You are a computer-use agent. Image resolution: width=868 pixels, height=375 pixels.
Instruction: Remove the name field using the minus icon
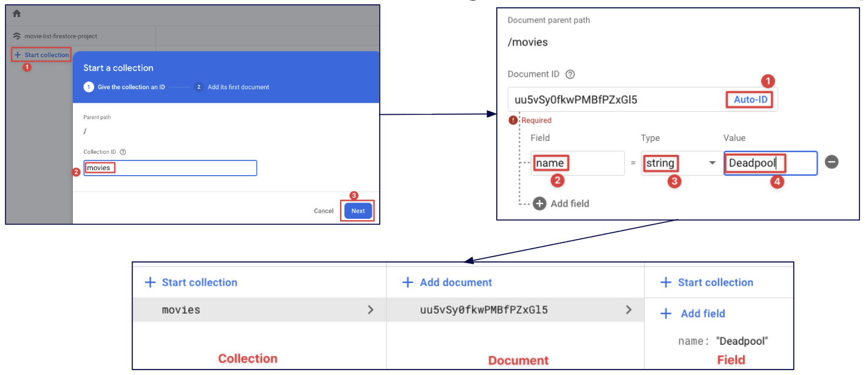pyautogui.click(x=832, y=162)
